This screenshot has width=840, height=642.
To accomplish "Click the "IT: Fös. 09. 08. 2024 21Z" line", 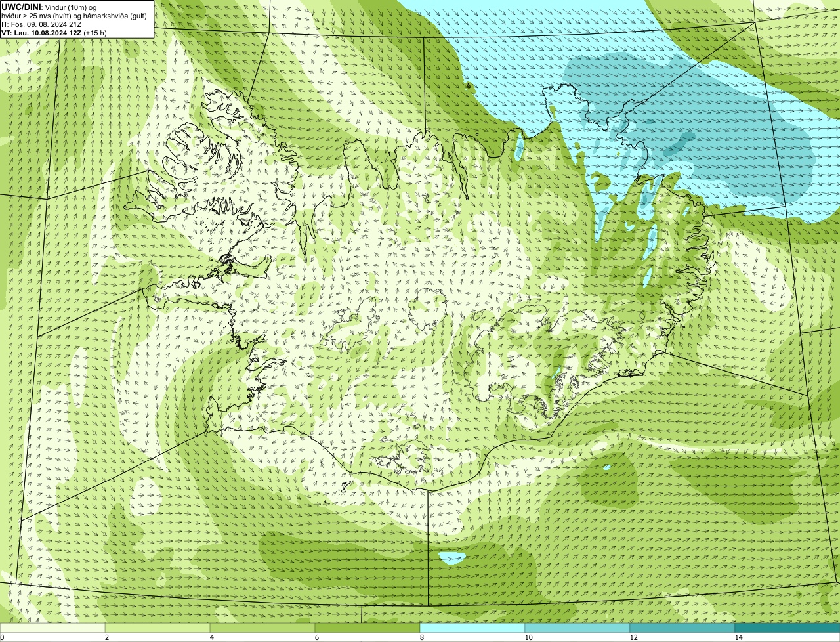I will pos(41,24).
